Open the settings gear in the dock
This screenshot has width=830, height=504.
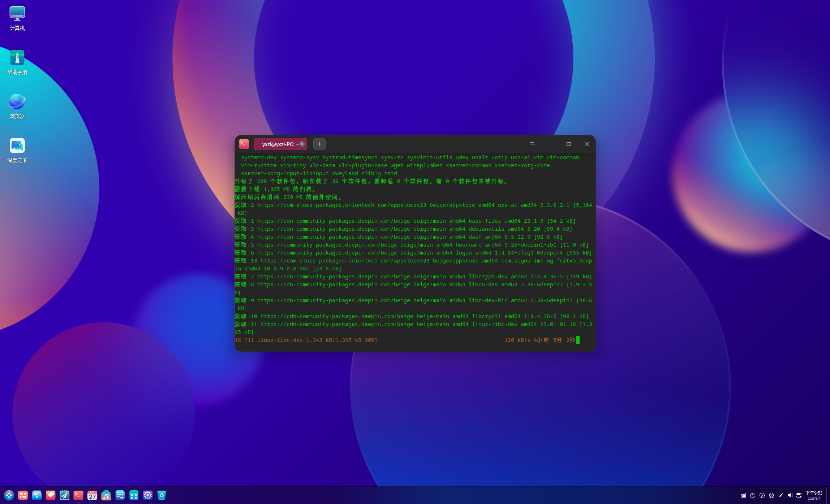coord(148,495)
